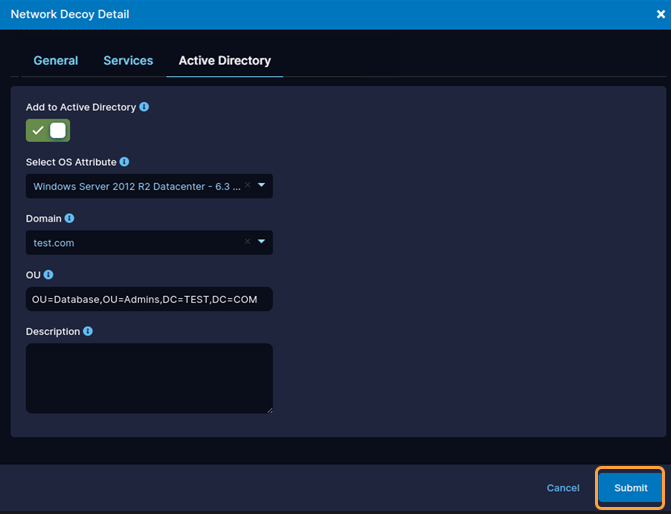This screenshot has height=514, width=671.
Task: Clear the test.com domain using the x icon
Action: pos(247,242)
